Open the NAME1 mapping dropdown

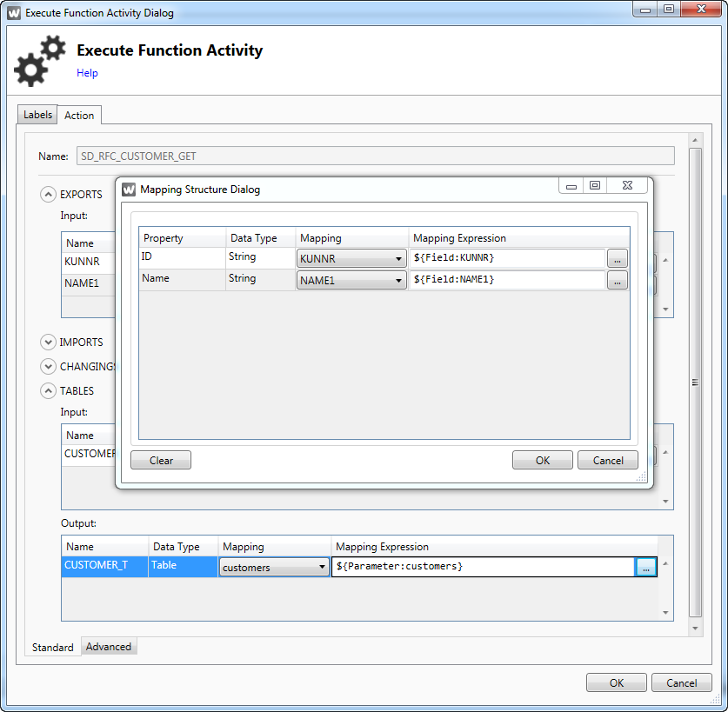pos(351,280)
